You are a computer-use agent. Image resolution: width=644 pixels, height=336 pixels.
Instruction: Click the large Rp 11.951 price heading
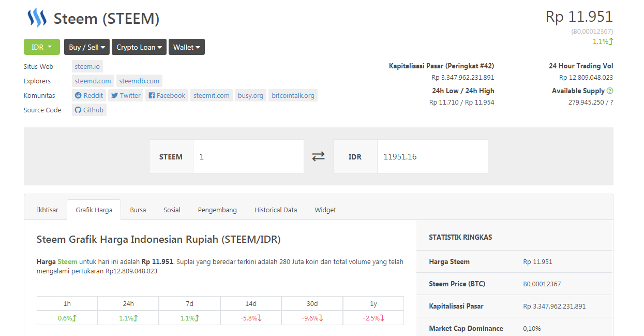coord(579,17)
